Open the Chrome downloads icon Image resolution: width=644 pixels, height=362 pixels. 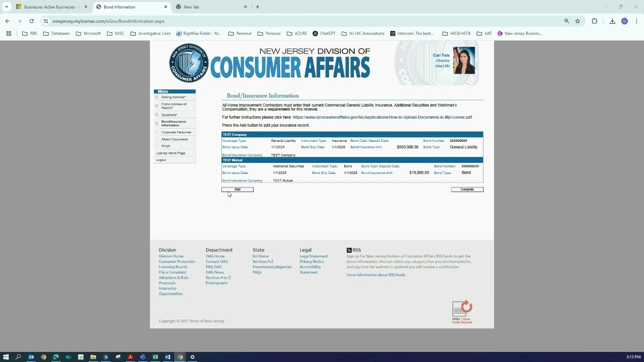[612, 21]
